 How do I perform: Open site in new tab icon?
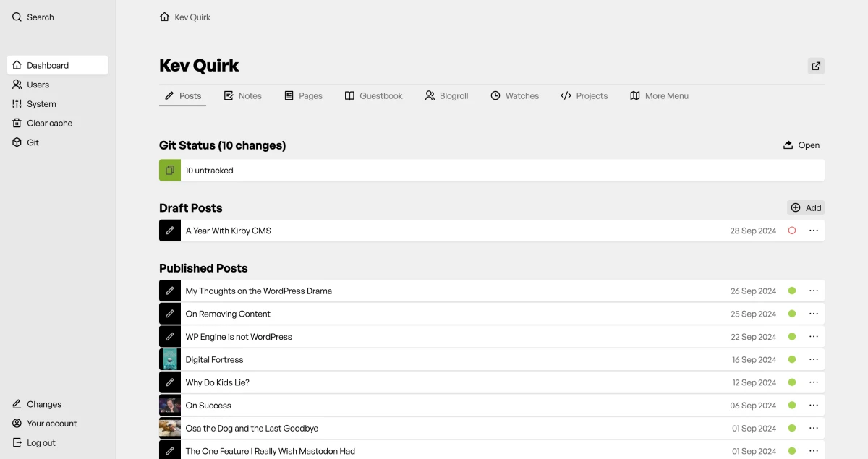[816, 66]
